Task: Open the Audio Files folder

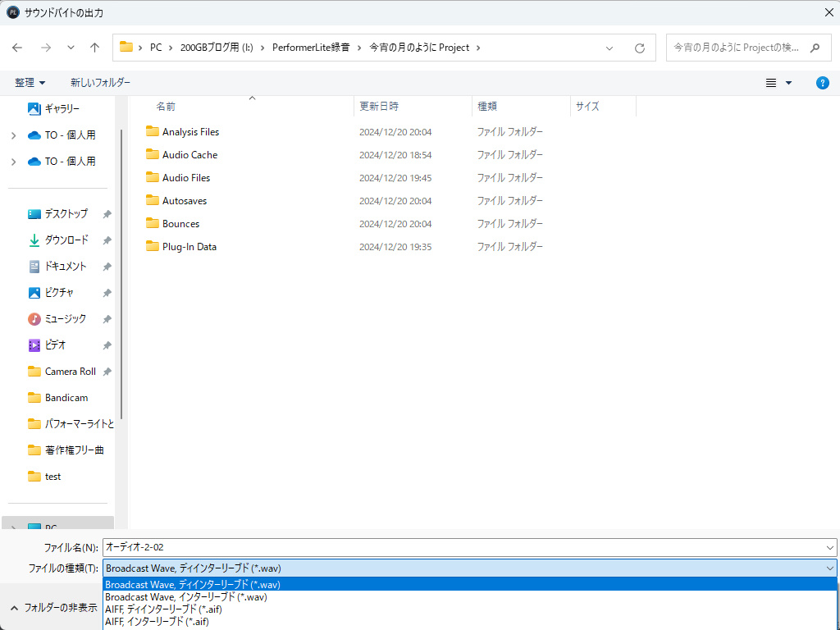Action: click(x=185, y=178)
